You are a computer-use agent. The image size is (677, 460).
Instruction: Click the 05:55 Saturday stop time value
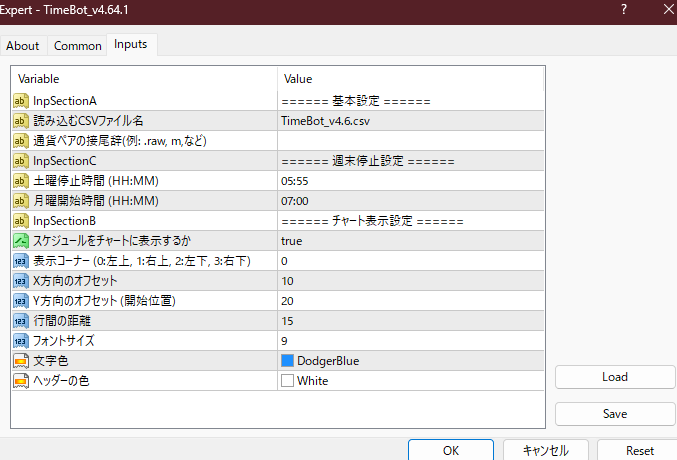411,181
